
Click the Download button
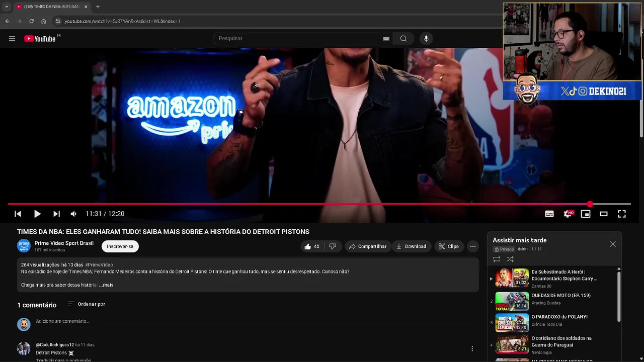point(411,246)
